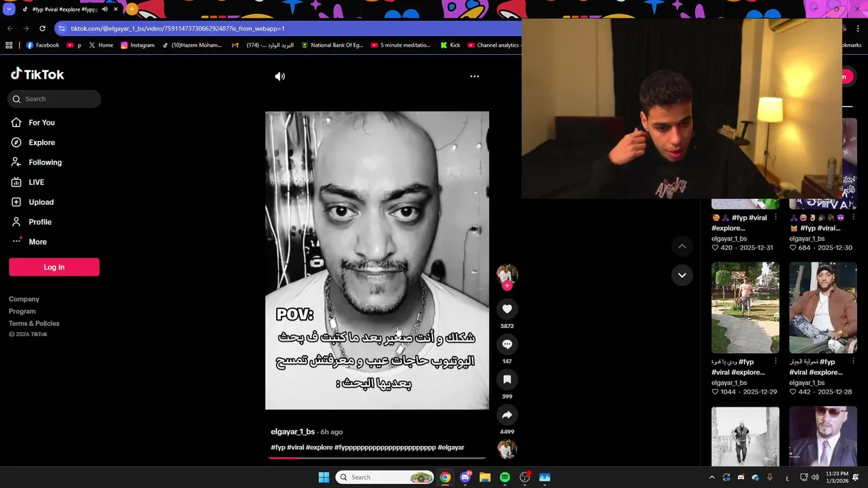This screenshot has height=488, width=868.
Task: Open options for the 684-likes video
Action: pos(853,218)
